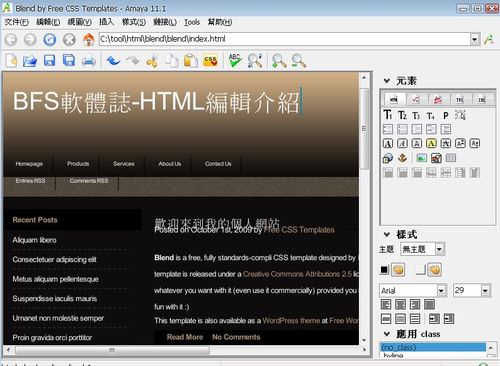500x366 pixels.
Task: Save all documents
Action: (x=69, y=61)
